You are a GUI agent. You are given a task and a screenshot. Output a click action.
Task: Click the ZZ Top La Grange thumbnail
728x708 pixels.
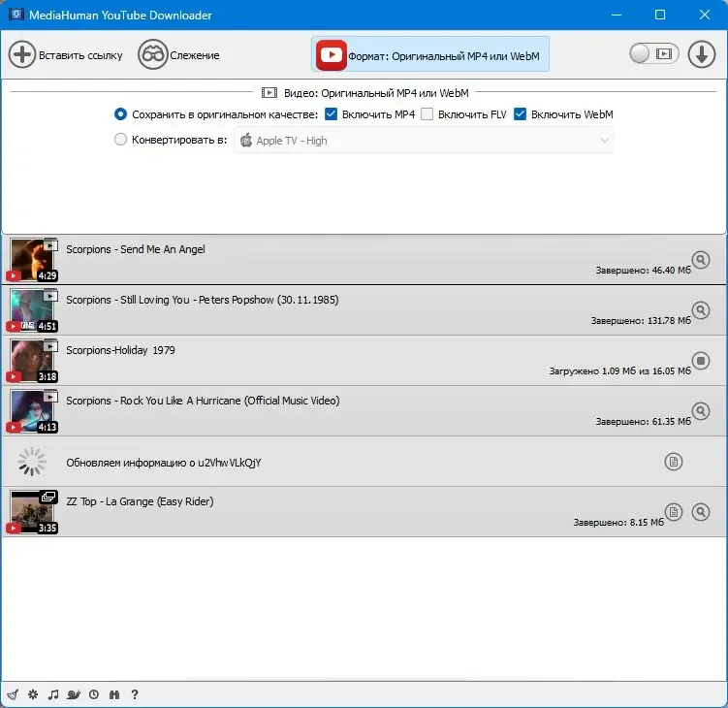(32, 511)
